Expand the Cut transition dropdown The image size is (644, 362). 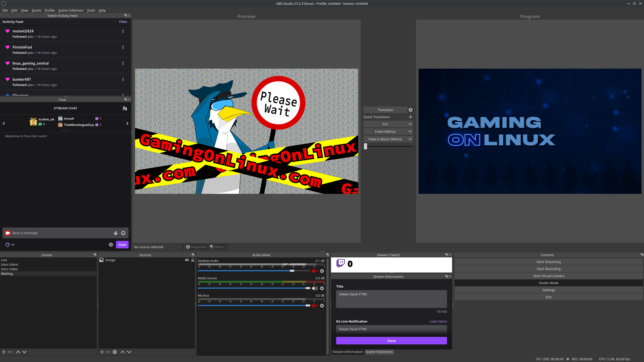click(x=410, y=124)
